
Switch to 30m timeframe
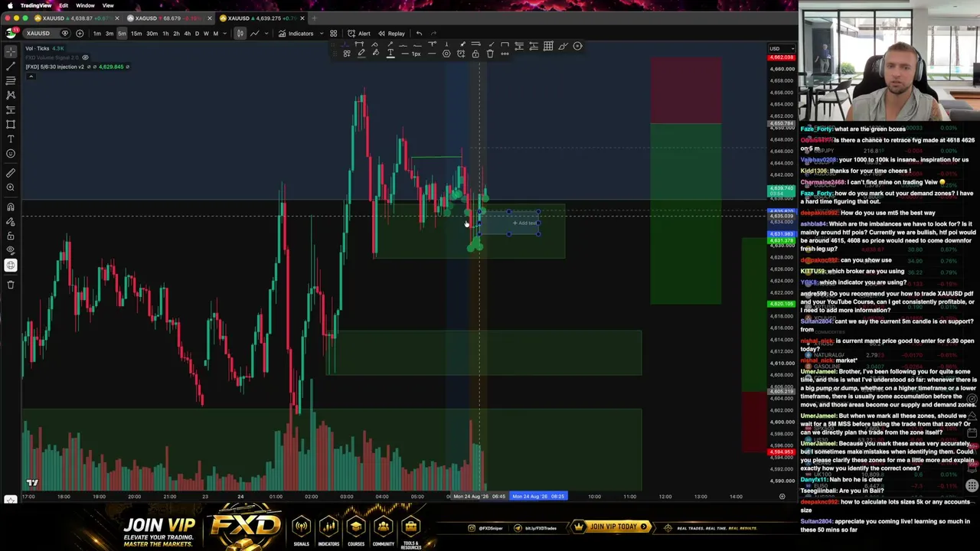pos(152,34)
